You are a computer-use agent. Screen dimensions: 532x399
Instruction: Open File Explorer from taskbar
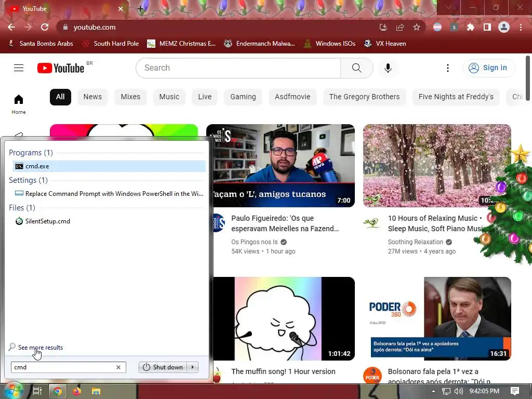pyautogui.click(x=96, y=392)
